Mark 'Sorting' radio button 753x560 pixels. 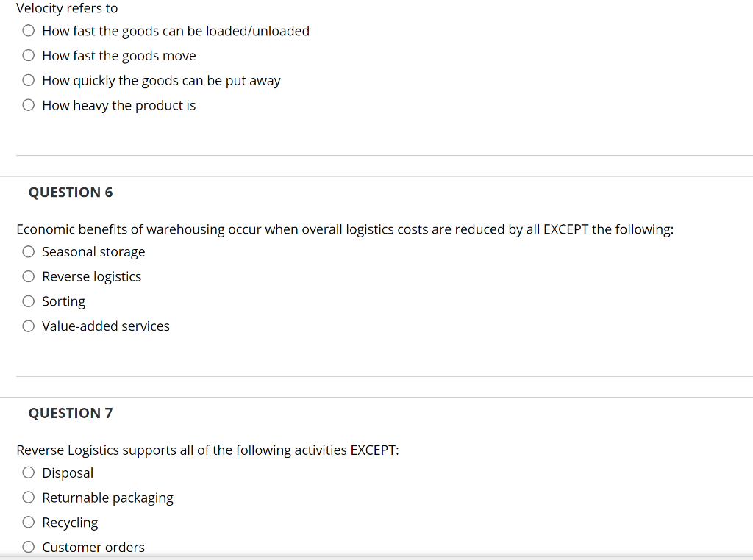pos(28,301)
